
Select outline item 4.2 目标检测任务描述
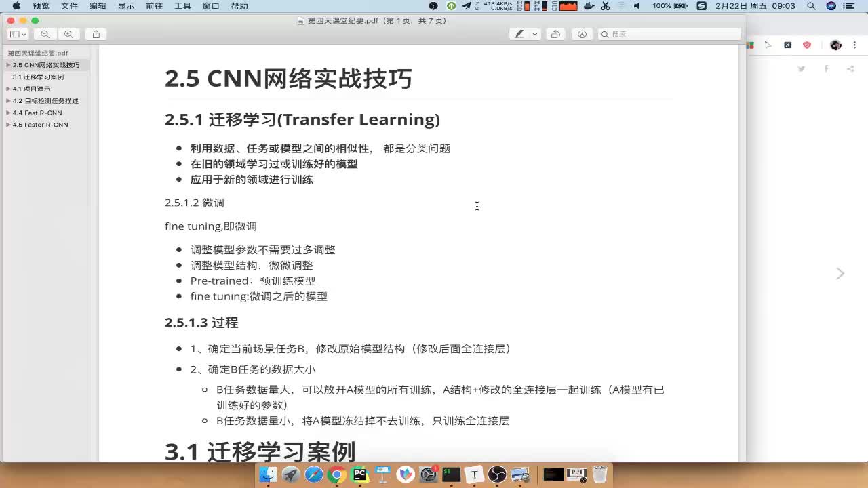(x=45, y=101)
